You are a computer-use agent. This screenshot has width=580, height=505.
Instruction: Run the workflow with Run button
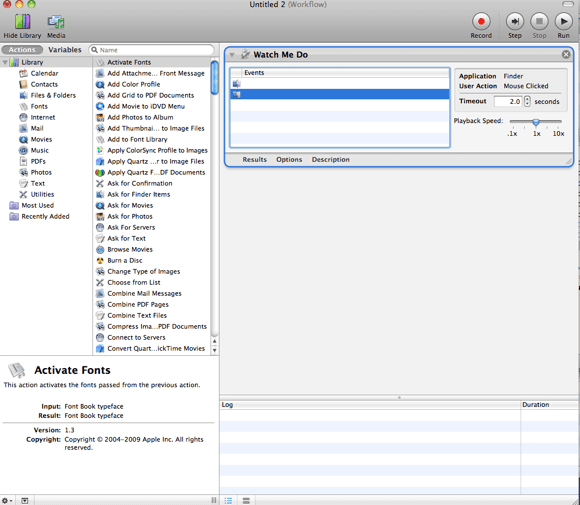coord(563,21)
